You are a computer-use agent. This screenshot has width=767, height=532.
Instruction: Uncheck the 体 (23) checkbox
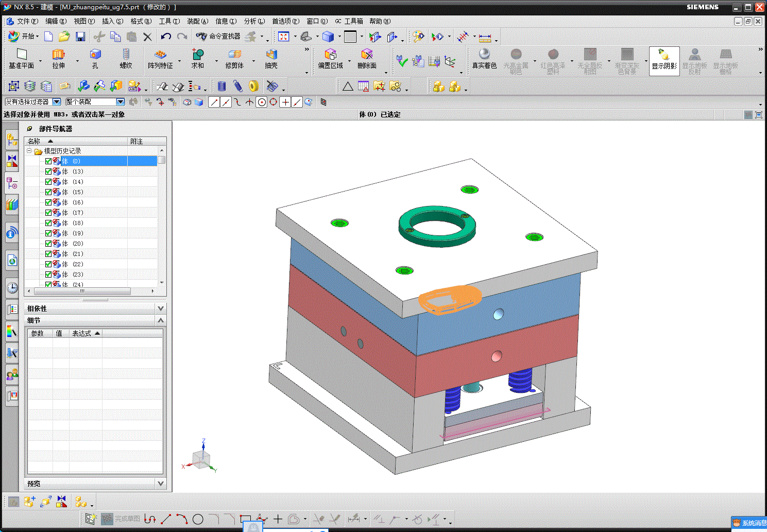click(48, 274)
